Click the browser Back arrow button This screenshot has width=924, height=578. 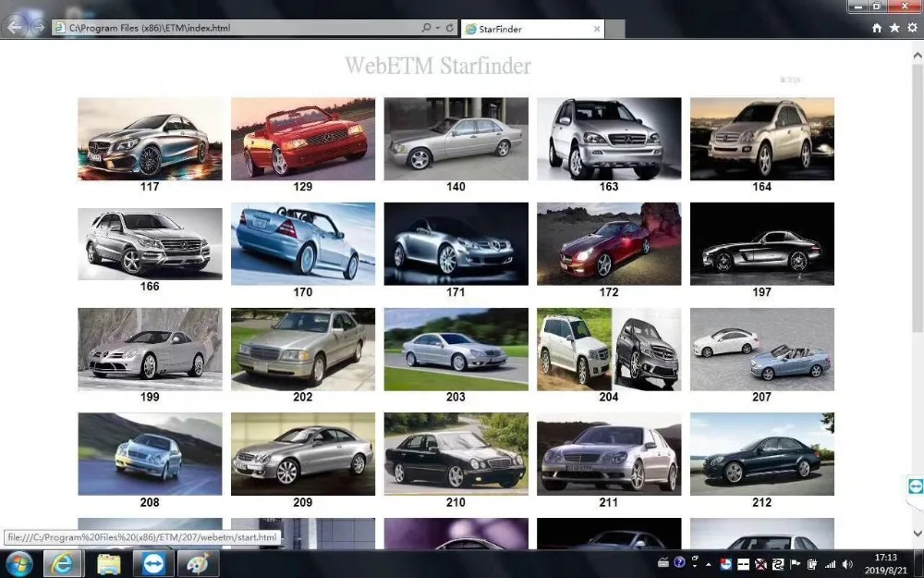[14, 27]
